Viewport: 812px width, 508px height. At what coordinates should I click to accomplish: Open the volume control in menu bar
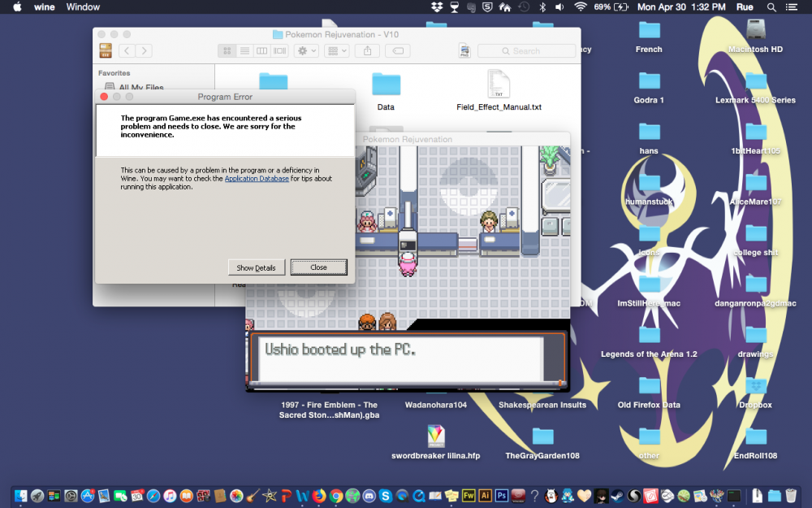559,7
